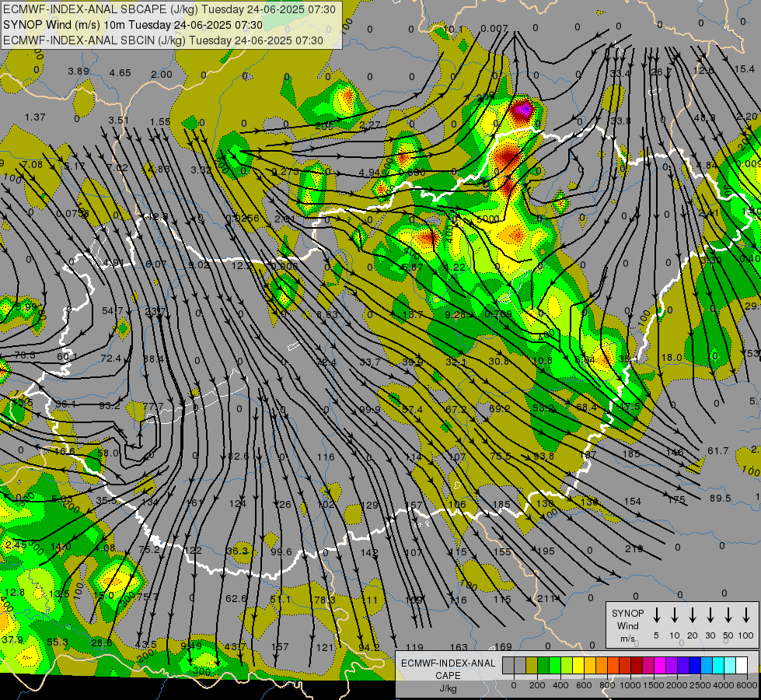The height and width of the screenshot is (700, 761).
Task: Select the dark red swatch in the CAPE color bar
Action: tap(637, 665)
